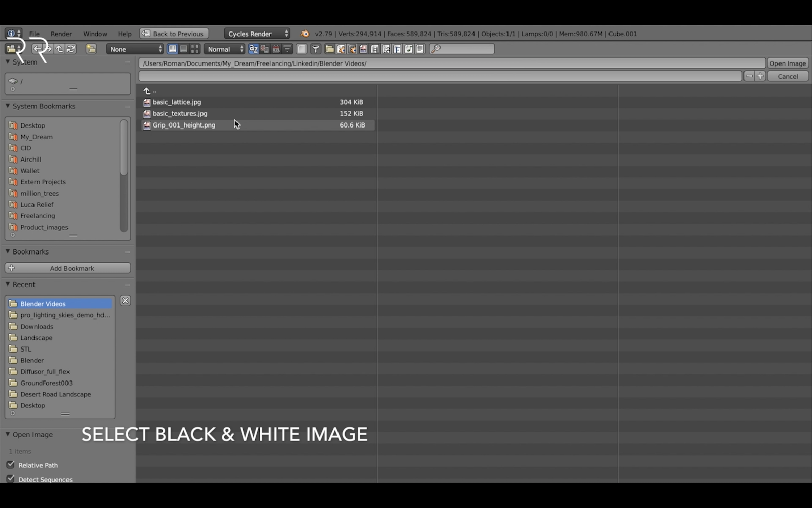This screenshot has width=812, height=508.
Task: Sort files alphabetically
Action: [x=254, y=49]
